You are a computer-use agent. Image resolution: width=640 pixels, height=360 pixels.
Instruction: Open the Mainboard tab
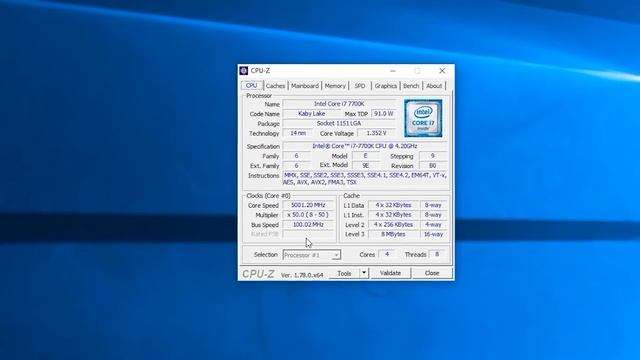[x=305, y=86]
